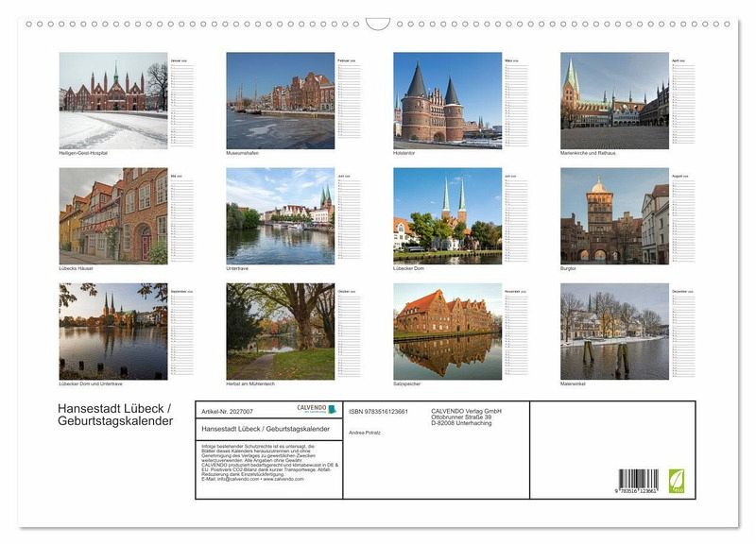Image resolution: width=756 pixels, height=545 pixels.
Task: Click the Lübecker Dom und Untertrave photo
Action: (x=113, y=332)
